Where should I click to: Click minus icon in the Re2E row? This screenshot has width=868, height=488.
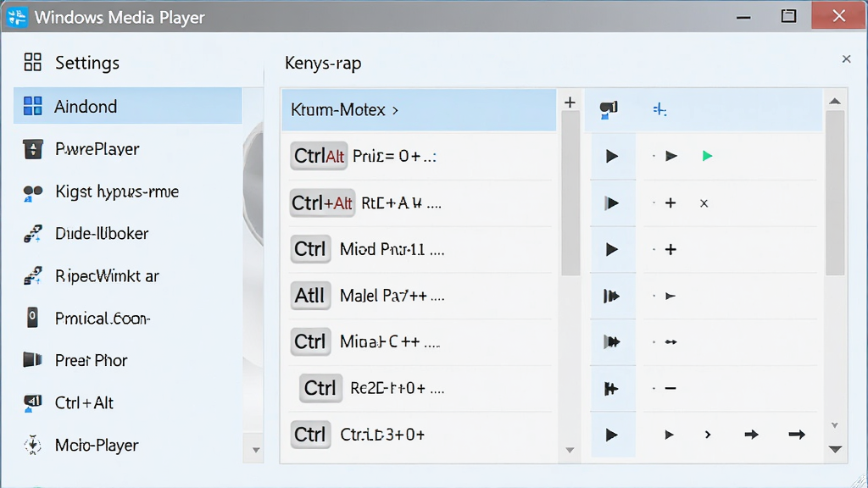(670, 388)
